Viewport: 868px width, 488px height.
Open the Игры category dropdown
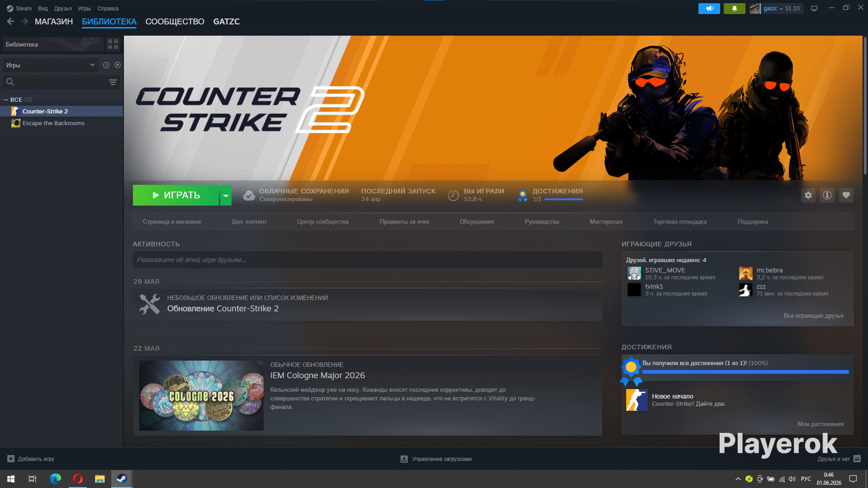tap(50, 65)
